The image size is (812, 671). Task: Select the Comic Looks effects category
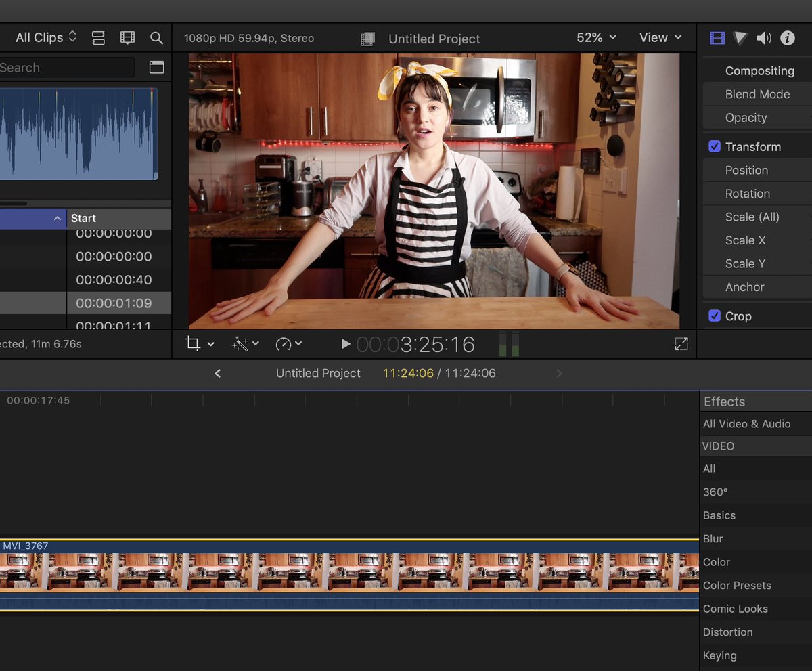tap(736, 609)
